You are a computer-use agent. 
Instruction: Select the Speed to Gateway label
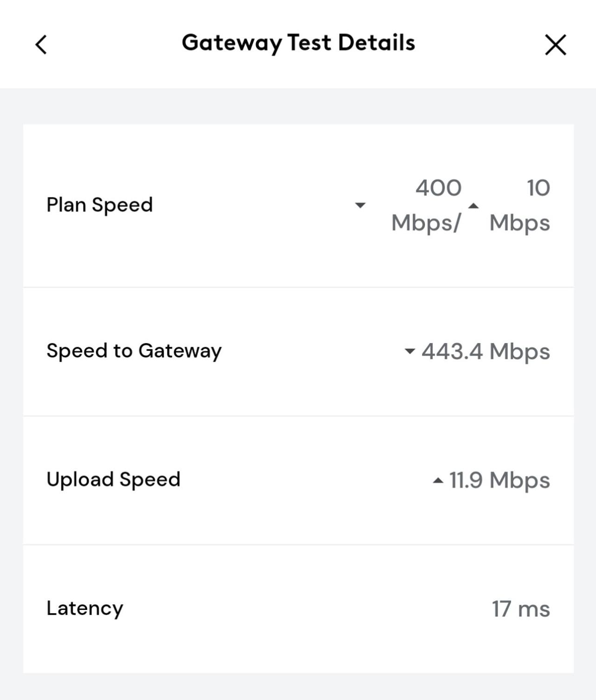[134, 351]
